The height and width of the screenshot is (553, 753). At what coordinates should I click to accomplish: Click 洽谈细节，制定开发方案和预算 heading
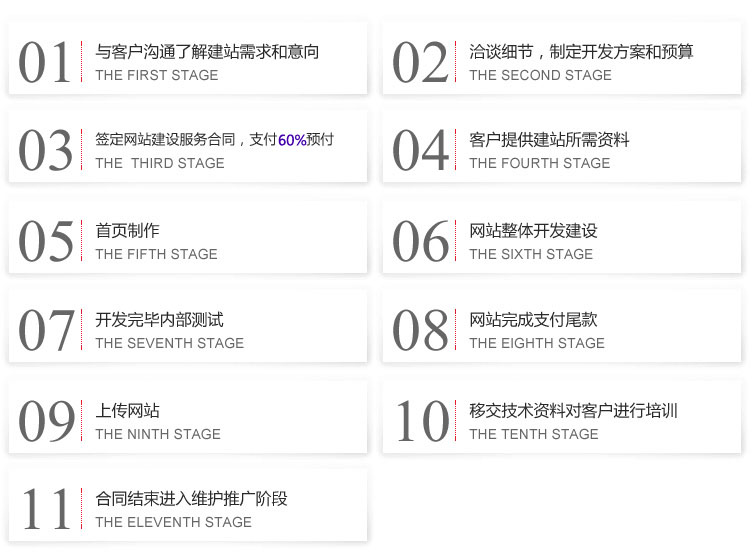581,51
